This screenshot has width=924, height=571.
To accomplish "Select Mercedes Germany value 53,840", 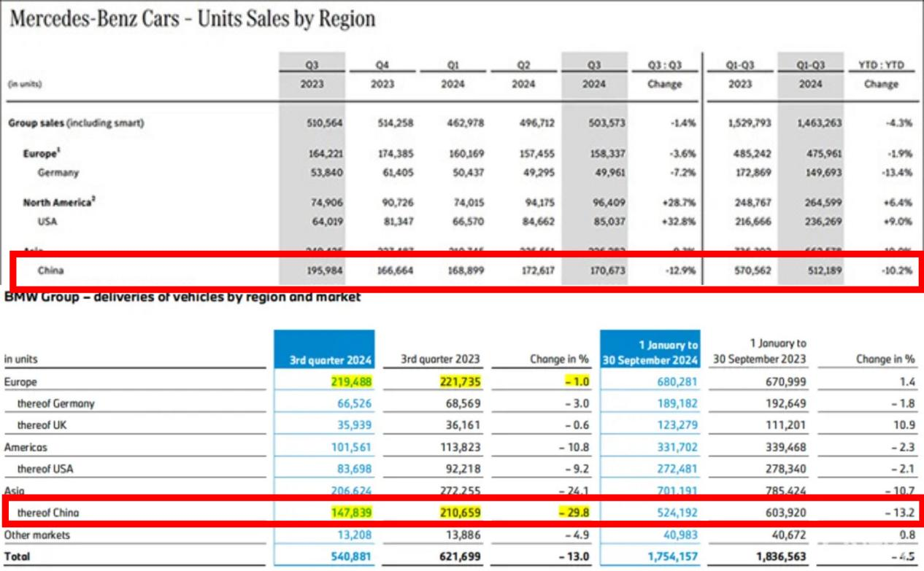I will point(328,173).
